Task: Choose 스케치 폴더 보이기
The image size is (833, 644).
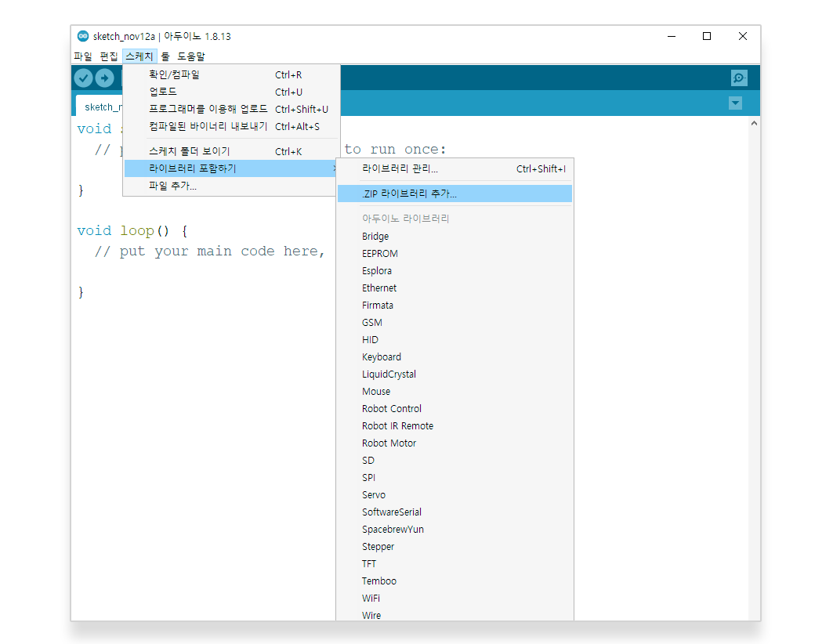Action: 232,151
